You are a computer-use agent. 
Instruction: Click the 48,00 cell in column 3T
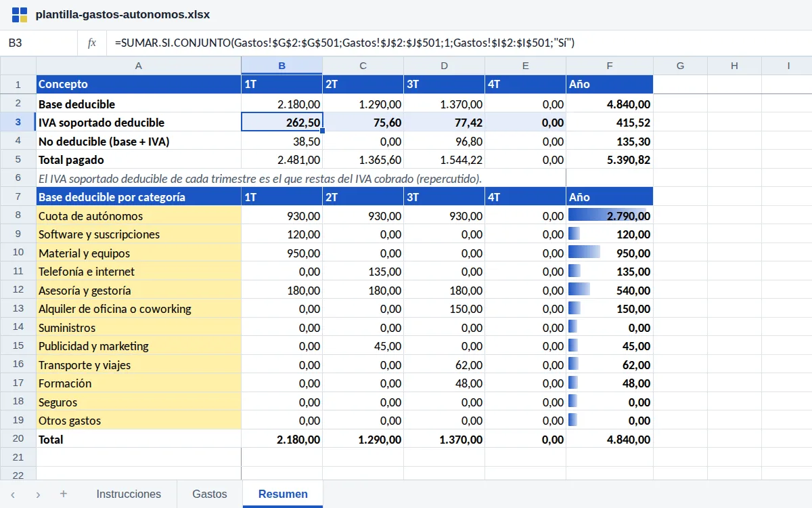click(x=444, y=383)
